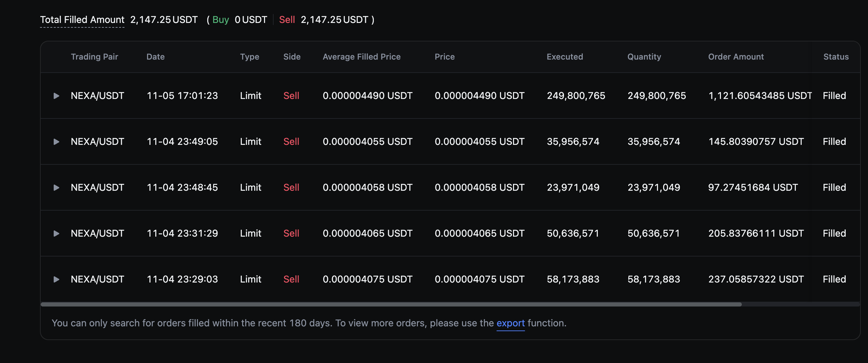Click the horizontal table scrollbar

(391, 304)
